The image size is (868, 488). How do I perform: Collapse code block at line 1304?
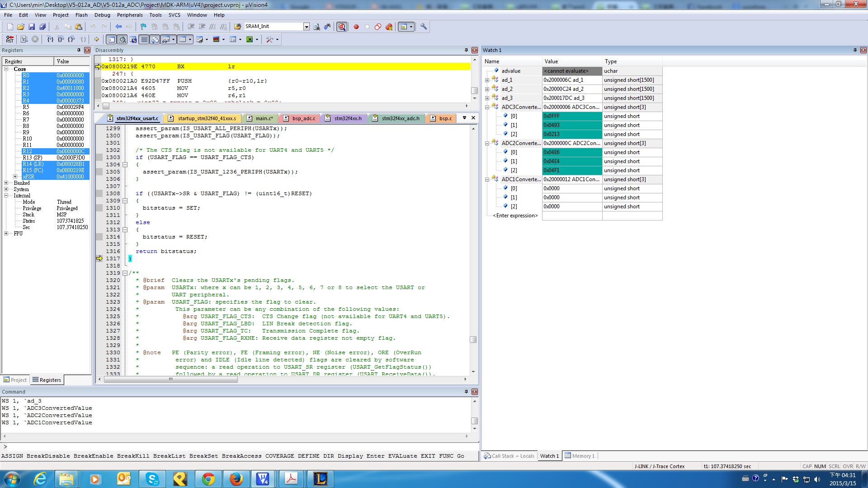pos(125,164)
